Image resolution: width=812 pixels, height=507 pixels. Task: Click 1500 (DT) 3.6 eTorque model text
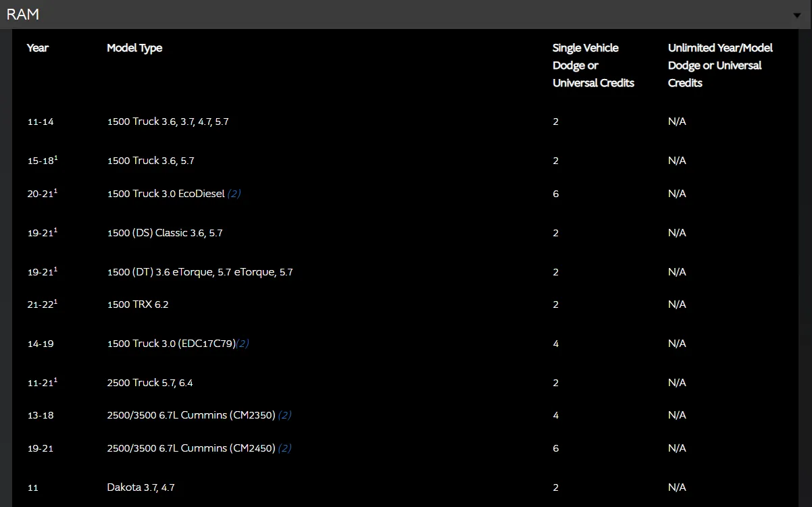tap(200, 272)
